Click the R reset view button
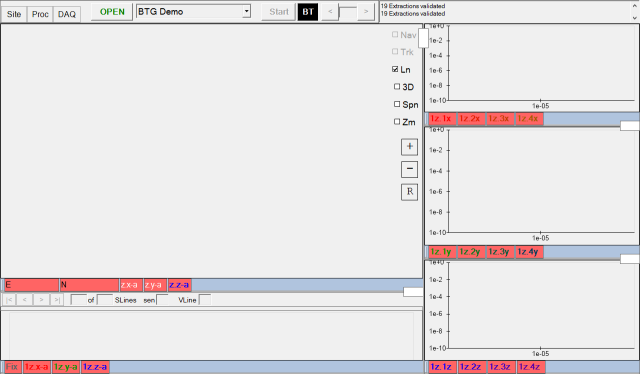The image size is (640, 374). (x=409, y=192)
